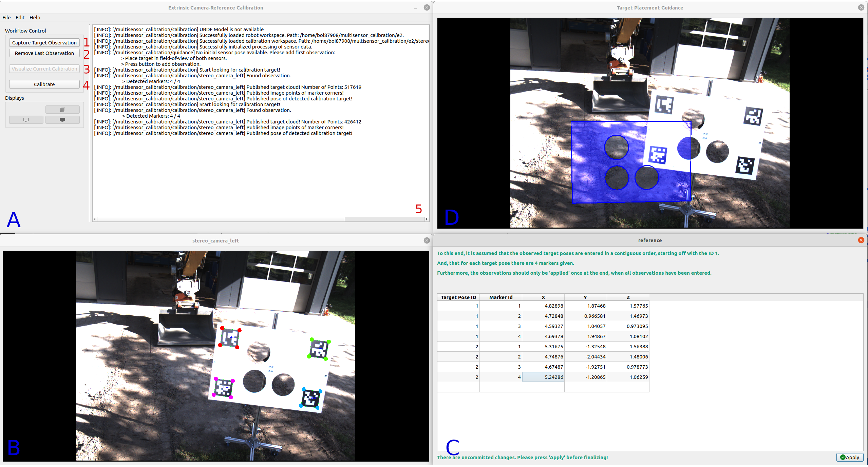This screenshot has width=868, height=467.
Task: Click the empty Target Pose ID cell
Action: [458, 387]
